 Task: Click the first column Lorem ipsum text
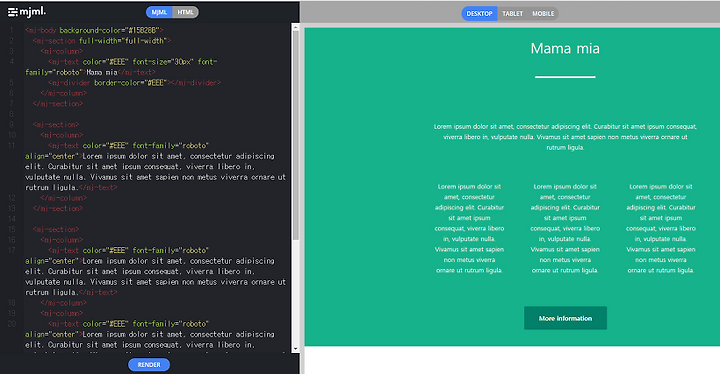click(469, 228)
